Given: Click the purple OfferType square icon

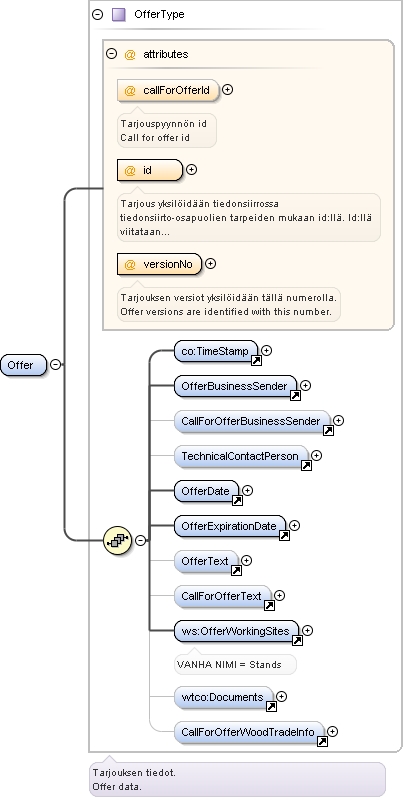Looking at the screenshot, I should 118,14.
